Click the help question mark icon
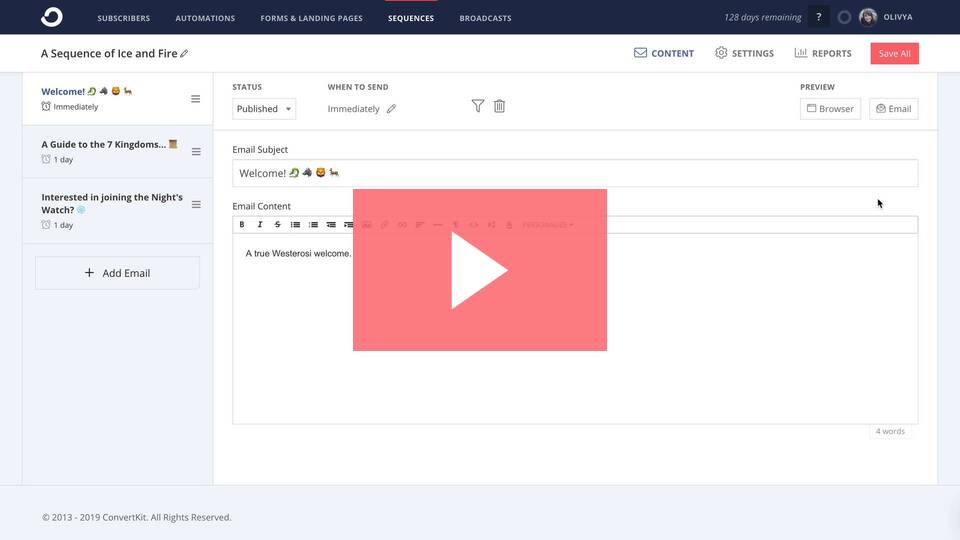This screenshot has width=960, height=540. click(819, 17)
